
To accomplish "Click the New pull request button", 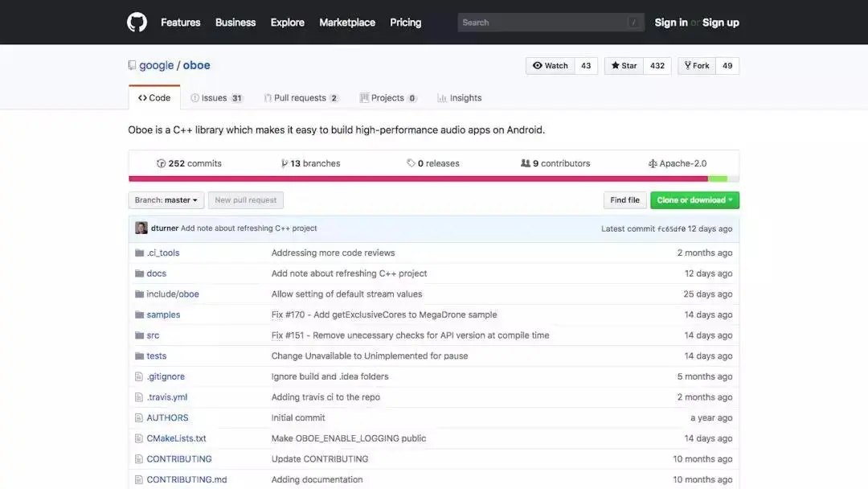I will [x=246, y=200].
